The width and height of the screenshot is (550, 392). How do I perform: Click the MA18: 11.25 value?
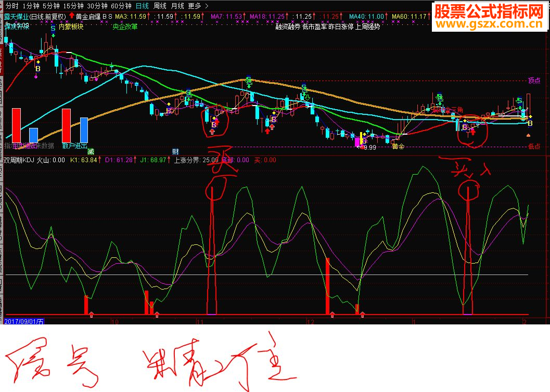tap(268, 17)
